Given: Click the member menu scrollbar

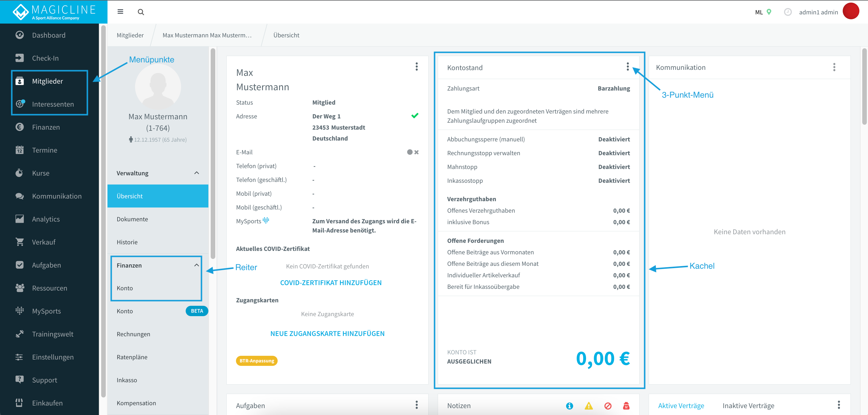Looking at the screenshot, I should tap(213, 153).
